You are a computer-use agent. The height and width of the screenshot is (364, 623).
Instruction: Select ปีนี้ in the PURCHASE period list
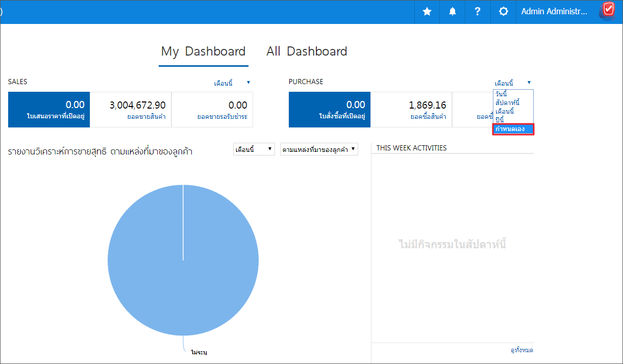tap(500, 120)
